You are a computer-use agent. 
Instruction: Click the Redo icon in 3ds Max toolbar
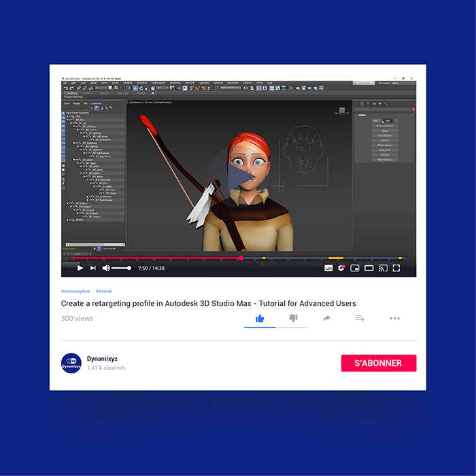click(x=71, y=88)
